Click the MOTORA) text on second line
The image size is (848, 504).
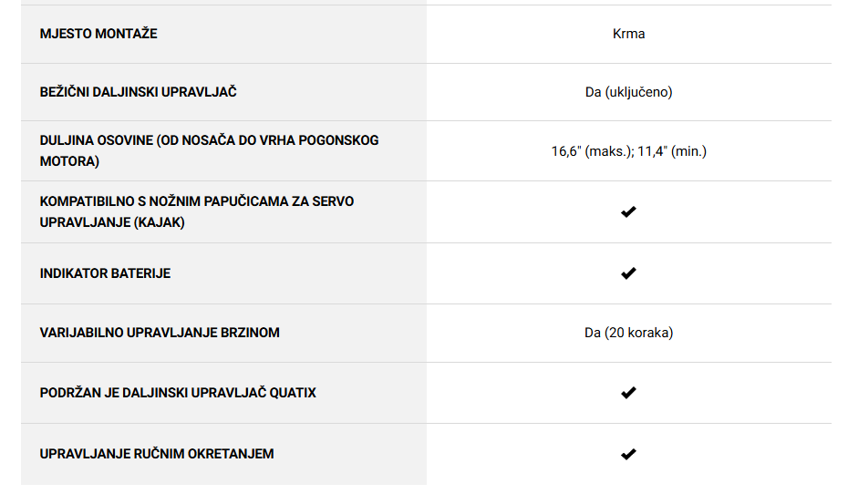pyautogui.click(x=69, y=161)
